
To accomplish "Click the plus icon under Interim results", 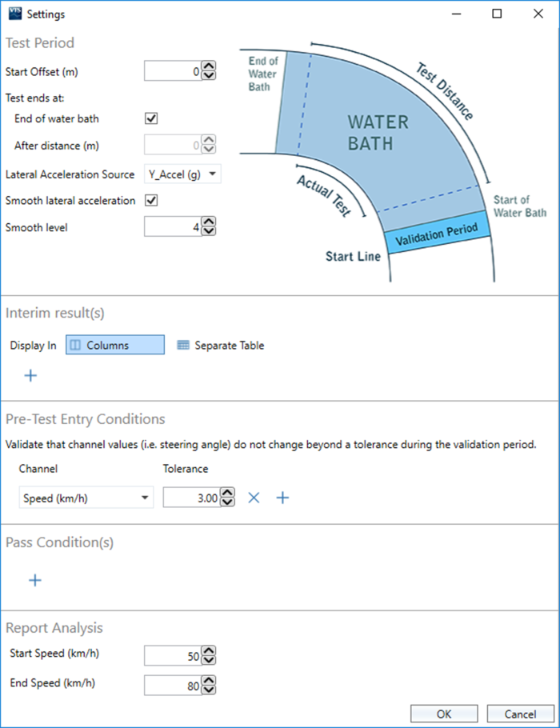I will (30, 375).
